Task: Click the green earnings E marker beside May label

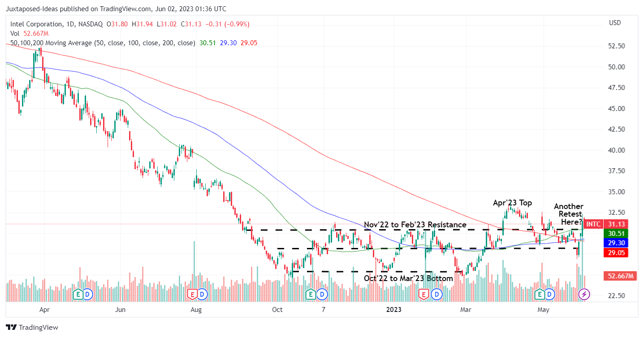Action: (540, 294)
